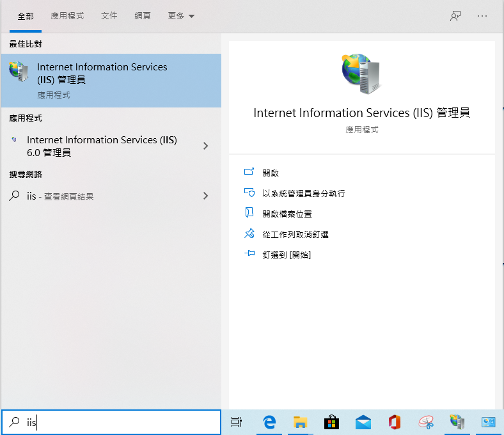The width and height of the screenshot is (504, 435).
Task: Open IIS Manager icon in the taskbar
Action: tap(457, 422)
